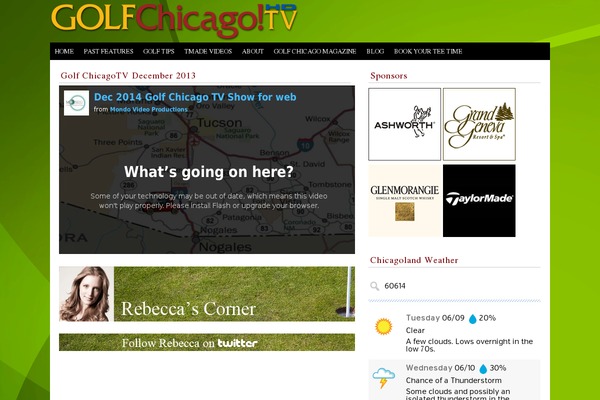Screen dimensions: 600x400
Task: Click the Tuesday 06/09 forecast heading
Action: point(435,318)
